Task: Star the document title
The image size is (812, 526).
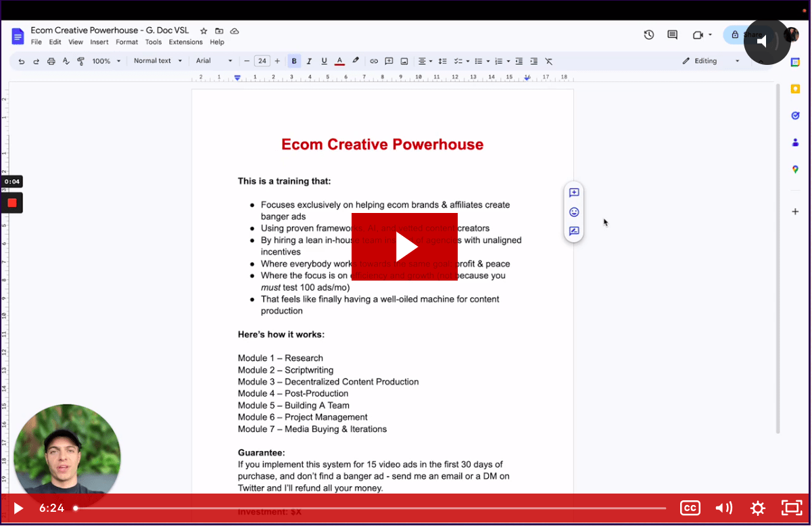Action: (204, 31)
